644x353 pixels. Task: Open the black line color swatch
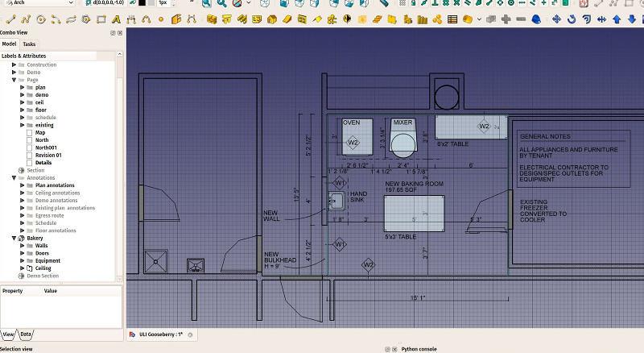click(142, 3)
